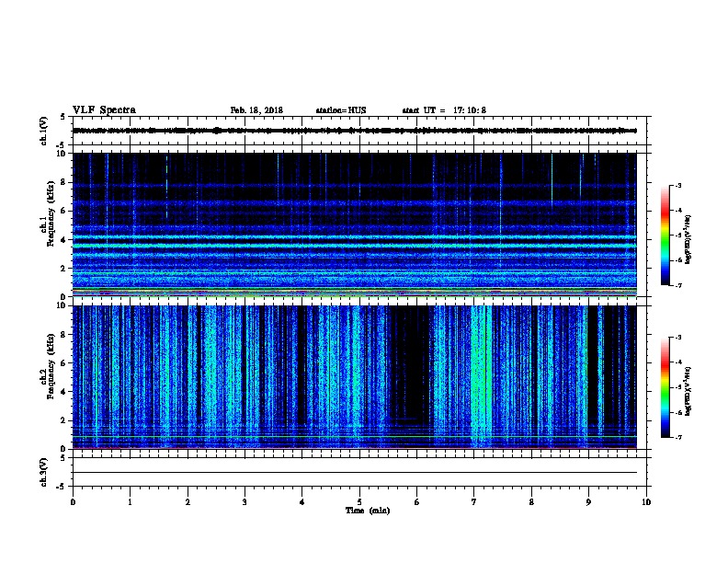Click the ch.1(V) waveform trace panel
The height and width of the screenshot is (563, 728).
point(359,131)
